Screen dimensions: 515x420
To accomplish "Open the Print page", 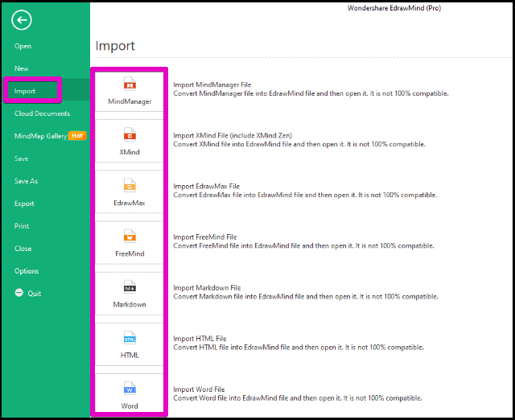I will 22,226.
